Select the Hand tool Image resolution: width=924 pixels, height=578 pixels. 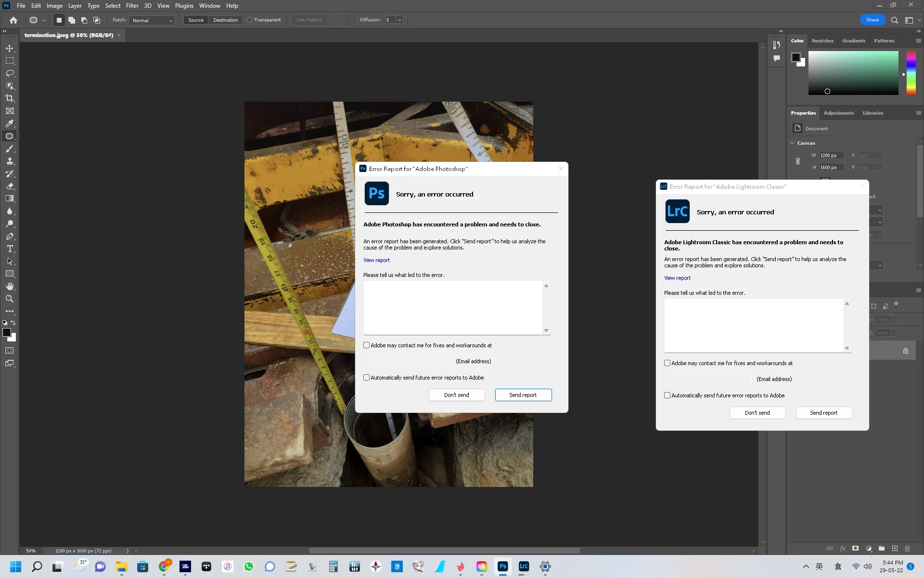tap(10, 286)
